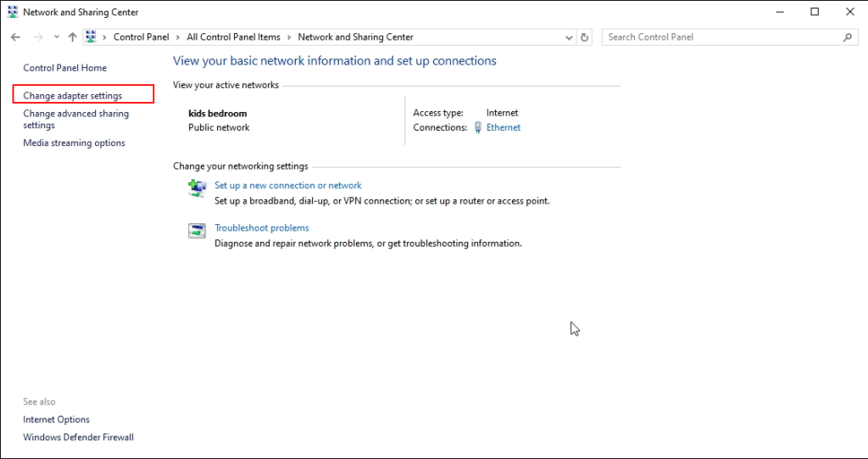Open the recent locations dropdown arrow

point(56,37)
